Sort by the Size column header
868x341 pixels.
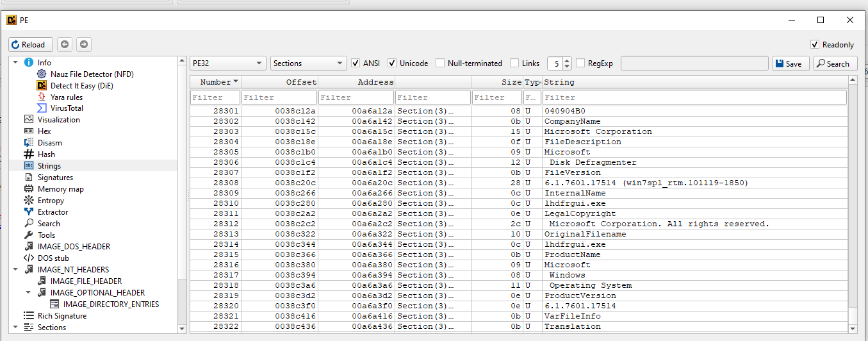[497, 82]
